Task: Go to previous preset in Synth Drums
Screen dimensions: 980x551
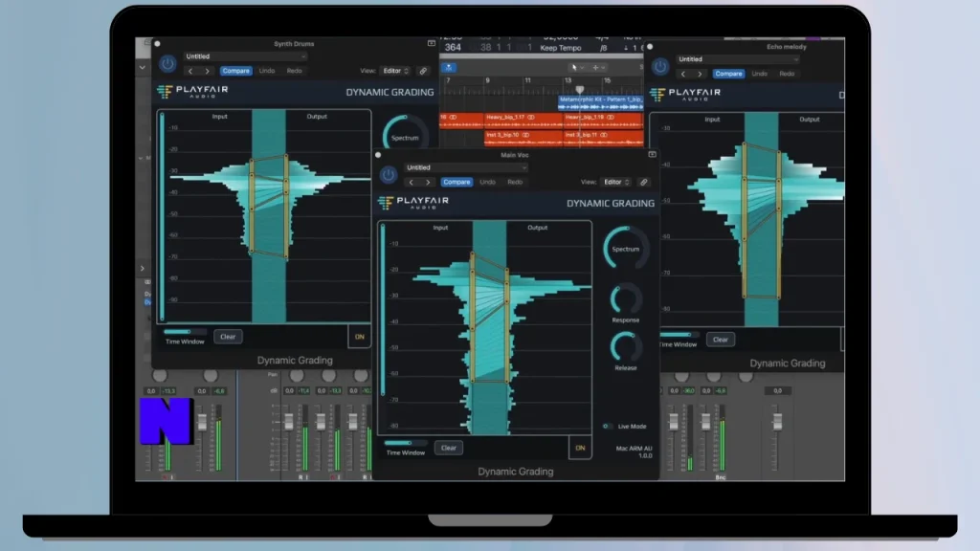Action: [190, 71]
